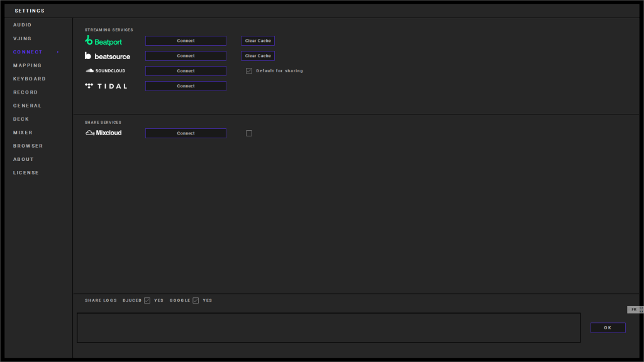Connect the TIDAL account
The width and height of the screenshot is (644, 362).
(x=186, y=86)
